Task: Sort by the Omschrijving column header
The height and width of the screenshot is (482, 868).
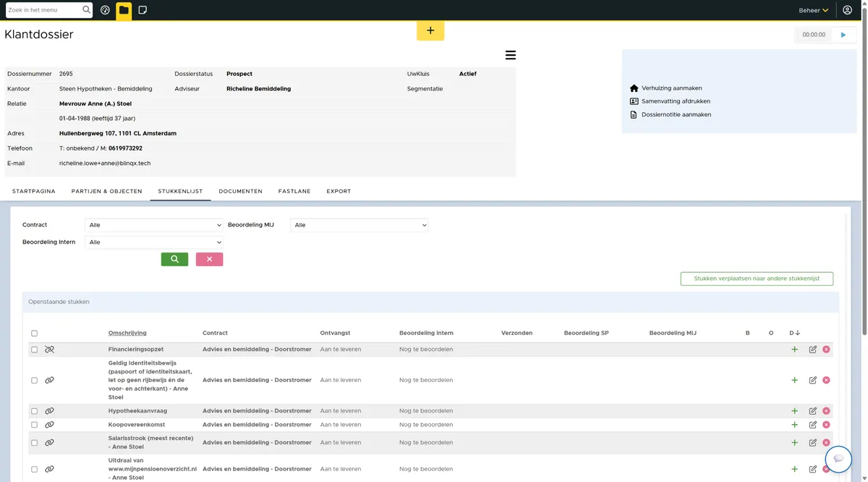Action: (127, 333)
